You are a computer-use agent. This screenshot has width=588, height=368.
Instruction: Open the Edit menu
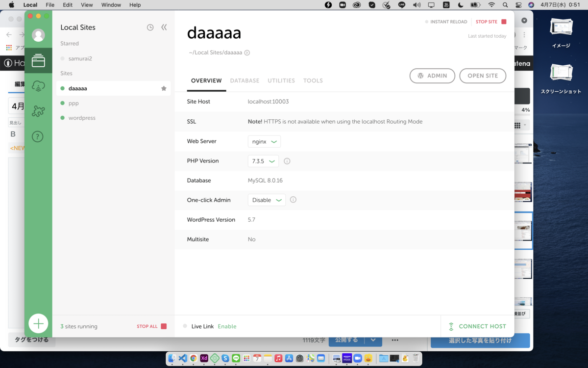tap(68, 5)
